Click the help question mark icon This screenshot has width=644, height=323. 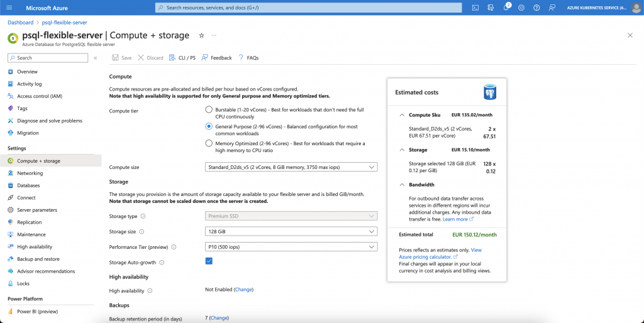coord(536,8)
